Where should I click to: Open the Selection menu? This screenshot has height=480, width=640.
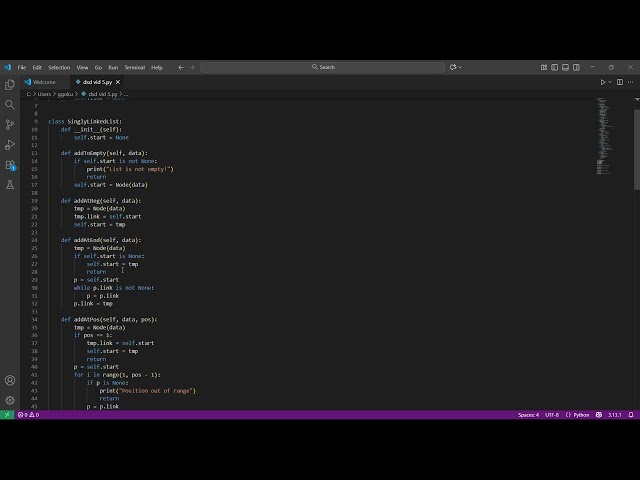click(x=59, y=67)
